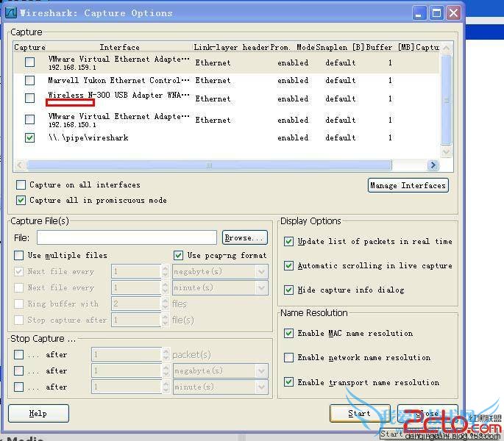Open Stop Capture minute(s) unit dropdown

tap(220, 387)
